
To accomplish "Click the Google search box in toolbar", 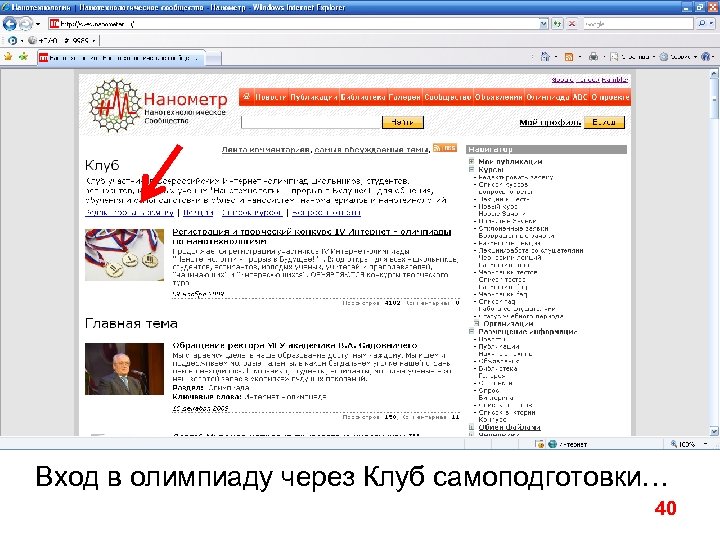I will 638,23.
